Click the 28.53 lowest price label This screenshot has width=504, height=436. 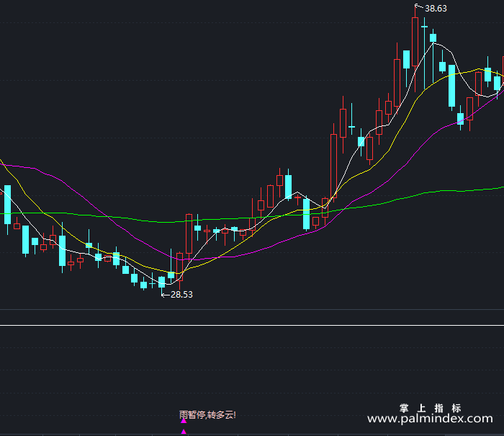(x=181, y=295)
